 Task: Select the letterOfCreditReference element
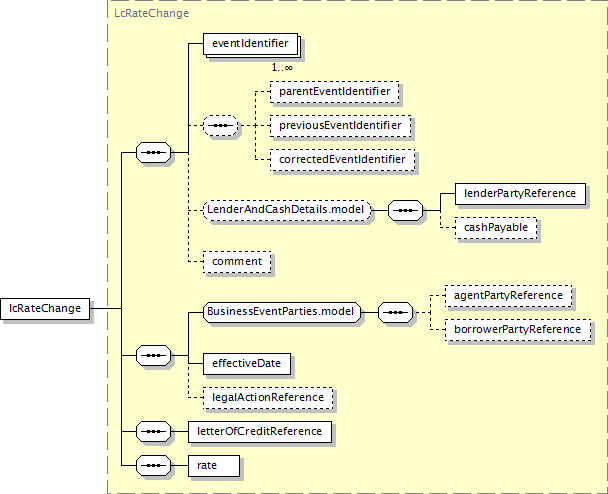[x=260, y=432]
